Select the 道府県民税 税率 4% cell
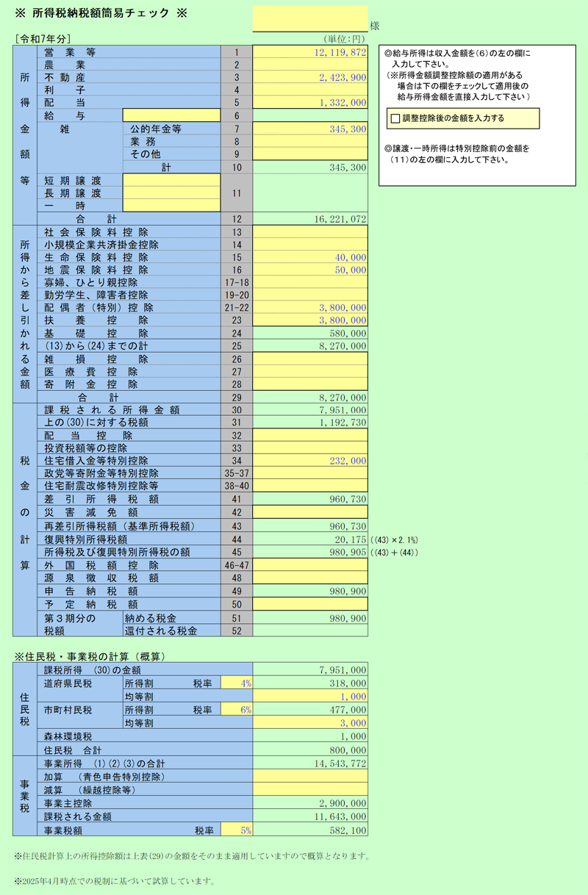This screenshot has height=895, width=588. (236, 683)
